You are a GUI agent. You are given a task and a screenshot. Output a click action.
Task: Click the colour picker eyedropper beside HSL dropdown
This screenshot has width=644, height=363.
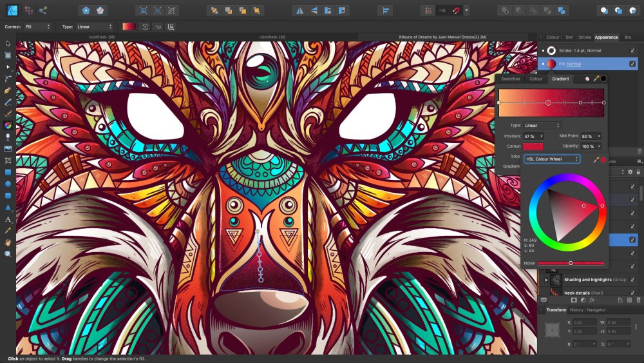point(596,159)
